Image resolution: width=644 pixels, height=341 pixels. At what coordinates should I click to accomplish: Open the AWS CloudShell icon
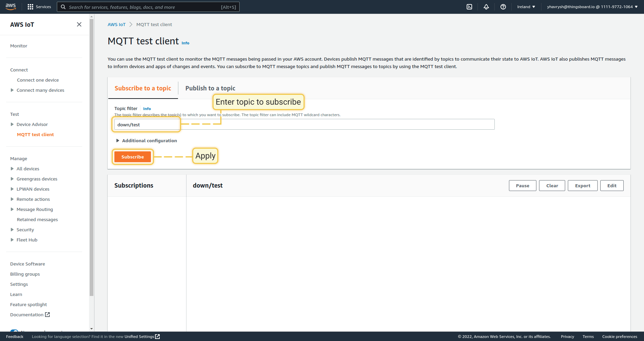pos(469,7)
